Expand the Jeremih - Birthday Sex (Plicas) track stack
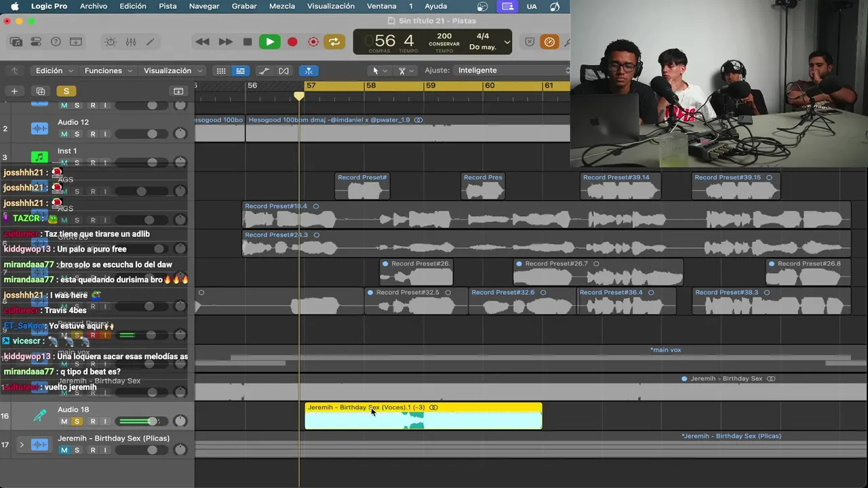Image resolution: width=868 pixels, height=488 pixels. point(21,445)
